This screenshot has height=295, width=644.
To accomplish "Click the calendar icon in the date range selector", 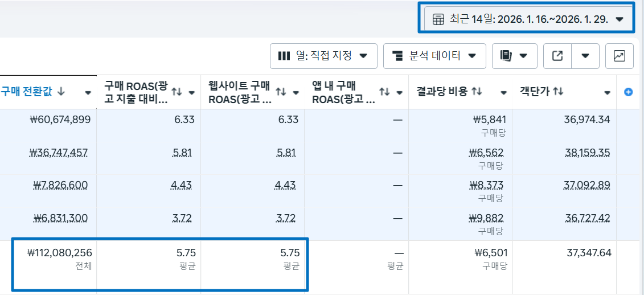I will (438, 19).
